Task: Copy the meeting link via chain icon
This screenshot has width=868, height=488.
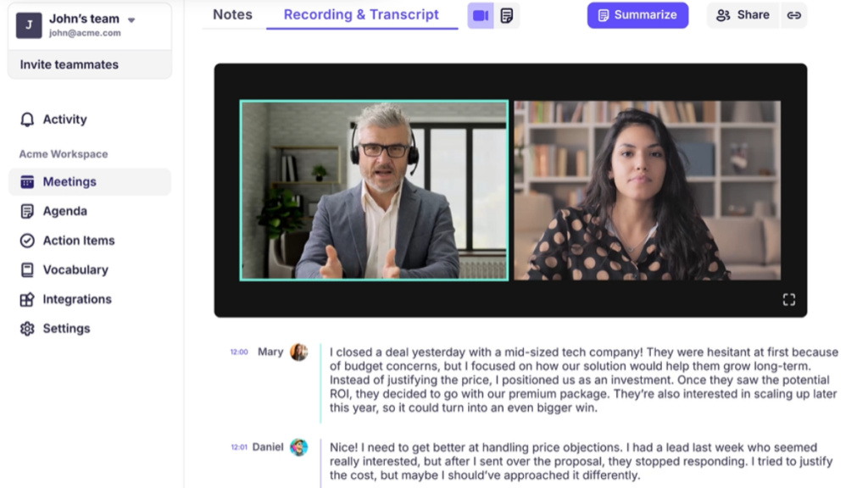Action: pyautogui.click(x=794, y=14)
